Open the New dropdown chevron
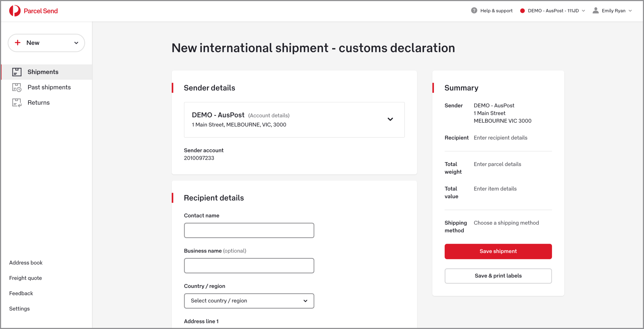Screen dimensions: 644x329 pyautogui.click(x=76, y=43)
